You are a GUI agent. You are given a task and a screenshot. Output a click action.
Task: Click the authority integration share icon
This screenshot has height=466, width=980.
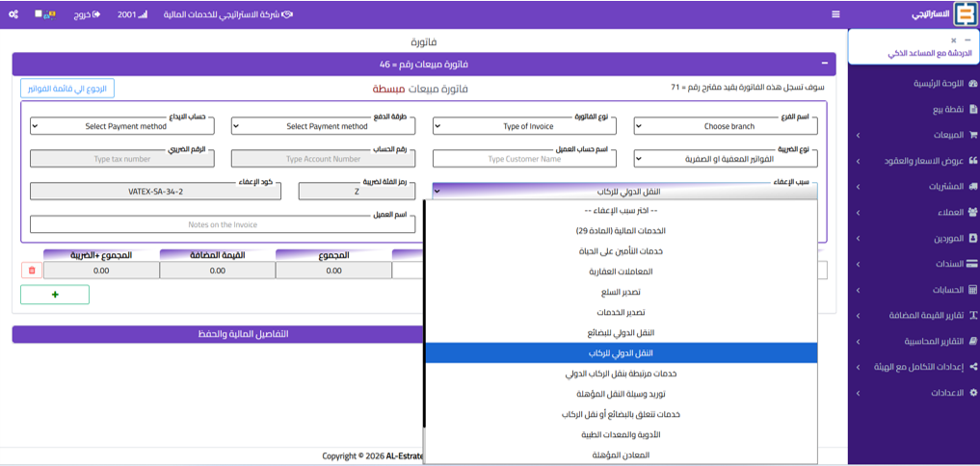click(972, 367)
